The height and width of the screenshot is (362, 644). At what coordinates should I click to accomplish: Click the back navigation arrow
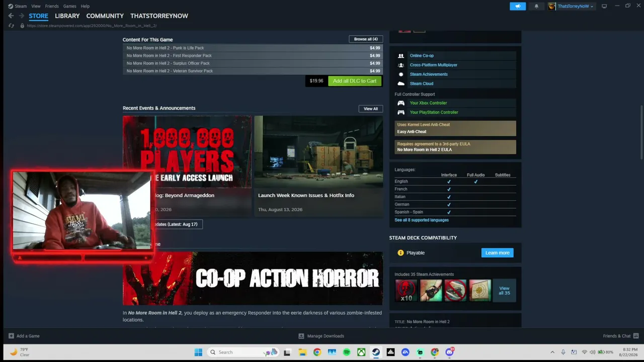click(11, 16)
